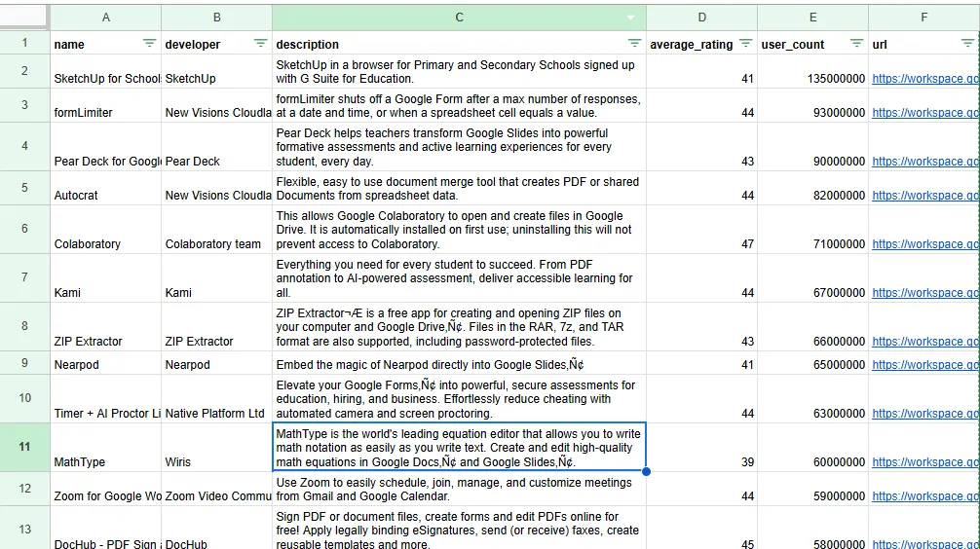The height and width of the screenshot is (549, 980).
Task: Select the 'average_rating' header cell
Action: click(701, 43)
